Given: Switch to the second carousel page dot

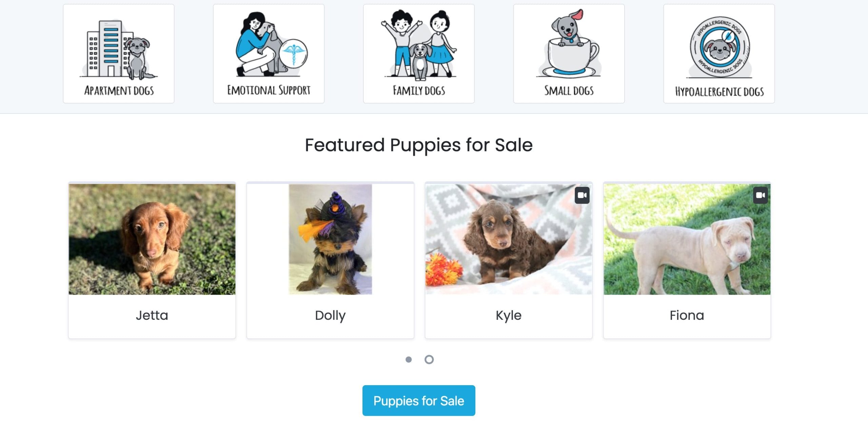Looking at the screenshot, I should coord(429,359).
